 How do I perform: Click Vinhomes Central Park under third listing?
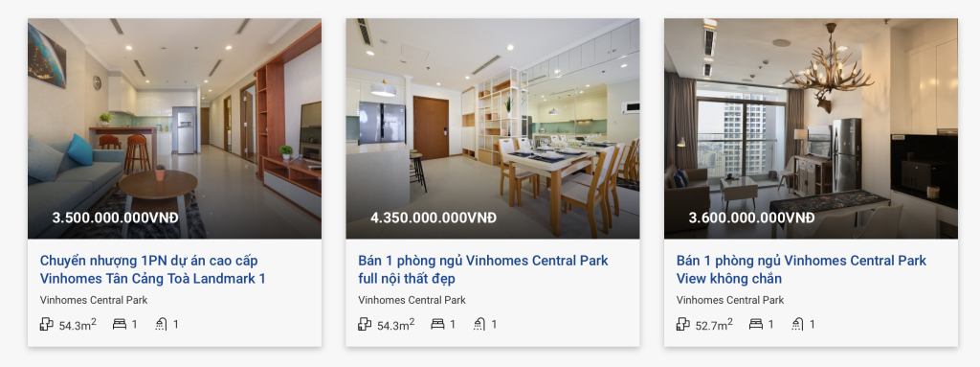730,300
